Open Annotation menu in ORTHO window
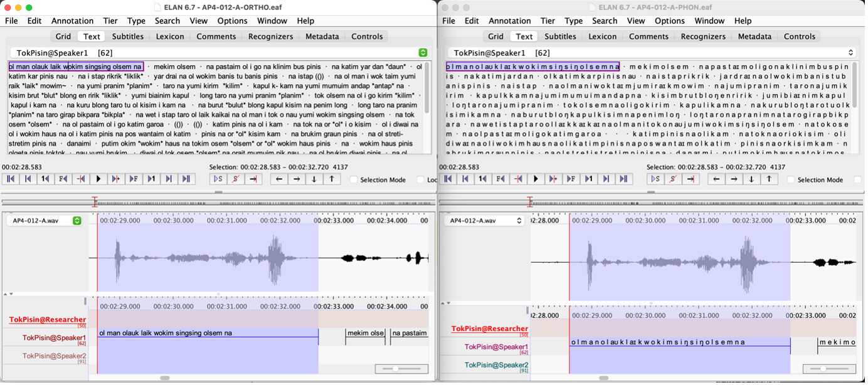Image resolution: width=868 pixels, height=385 pixels. click(x=72, y=21)
